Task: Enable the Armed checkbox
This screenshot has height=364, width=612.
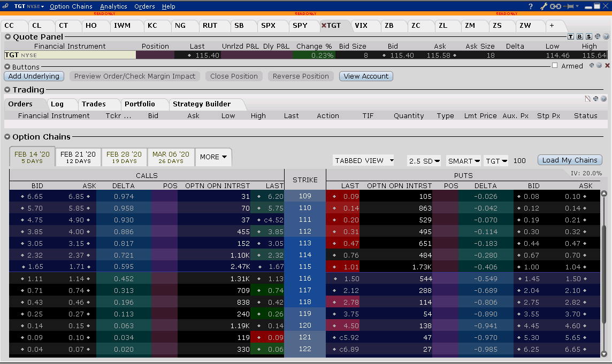Action: point(555,66)
